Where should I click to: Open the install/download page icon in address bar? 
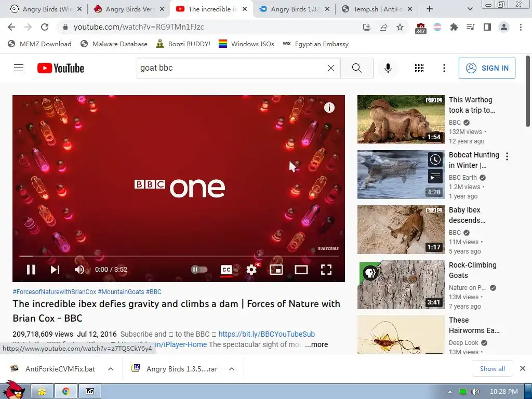click(x=366, y=27)
